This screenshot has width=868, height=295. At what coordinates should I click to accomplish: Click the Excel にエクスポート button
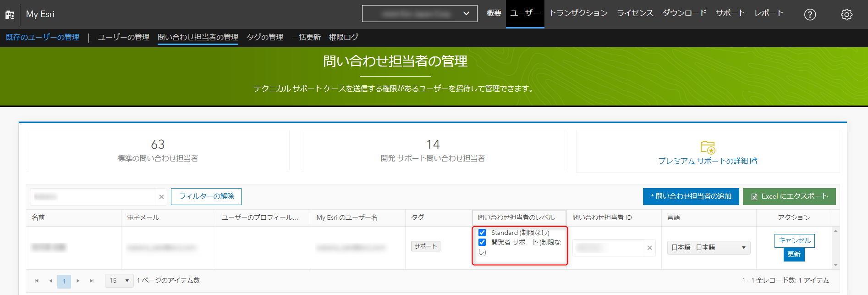pyautogui.click(x=789, y=196)
